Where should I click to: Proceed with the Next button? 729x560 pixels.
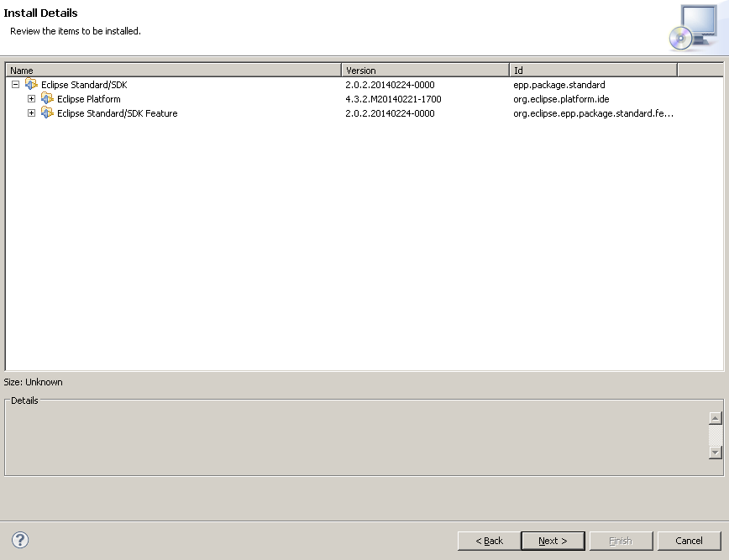(x=553, y=541)
